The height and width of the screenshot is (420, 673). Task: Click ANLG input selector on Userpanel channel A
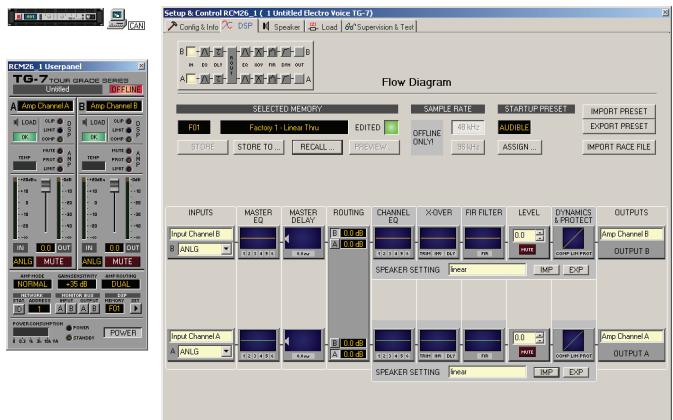tap(23, 261)
